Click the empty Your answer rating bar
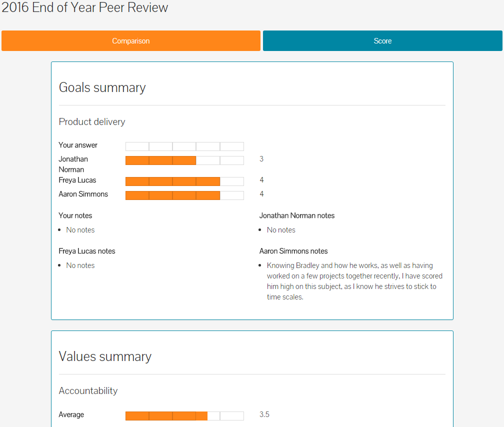The height and width of the screenshot is (427, 504). pos(184,146)
